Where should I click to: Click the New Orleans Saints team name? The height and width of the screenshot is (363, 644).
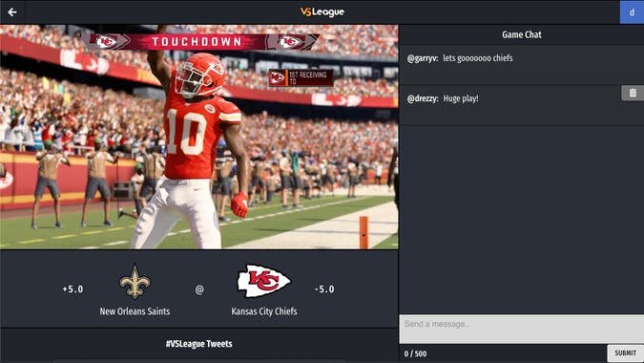click(135, 311)
